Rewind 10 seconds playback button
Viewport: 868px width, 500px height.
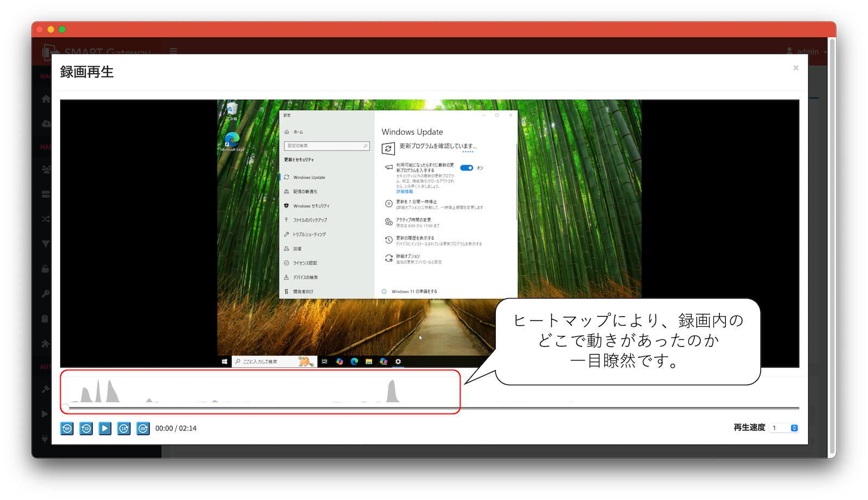[x=86, y=428]
